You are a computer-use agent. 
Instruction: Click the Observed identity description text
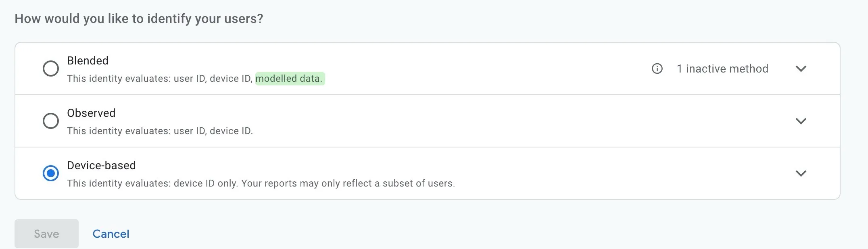[161, 131]
